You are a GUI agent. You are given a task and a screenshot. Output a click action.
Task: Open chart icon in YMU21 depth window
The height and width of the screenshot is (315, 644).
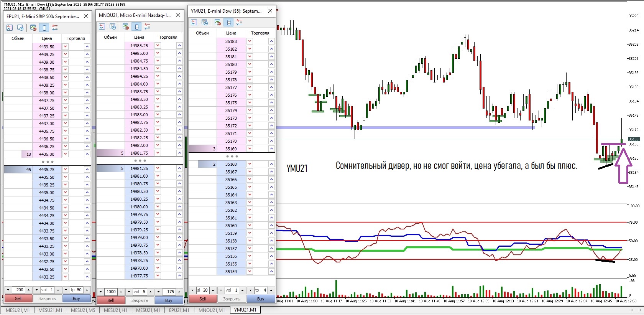(194, 22)
